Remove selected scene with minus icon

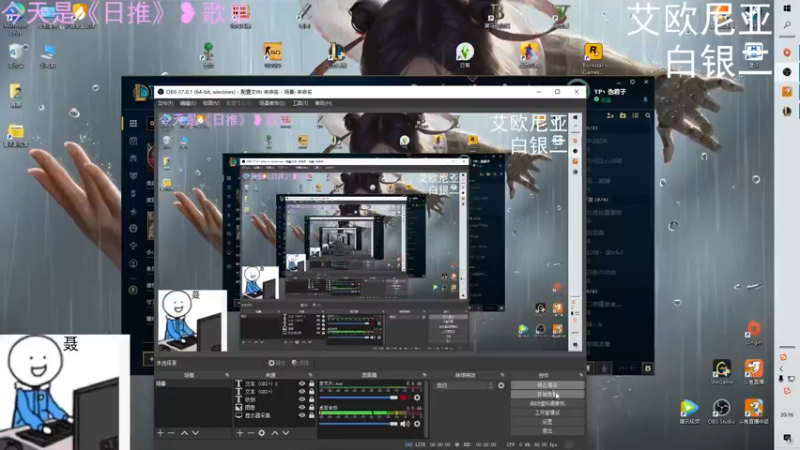pyautogui.click(x=171, y=433)
